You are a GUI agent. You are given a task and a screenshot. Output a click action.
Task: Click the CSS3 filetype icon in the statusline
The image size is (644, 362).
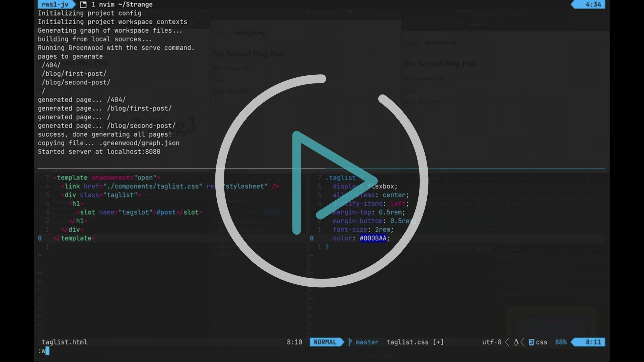531,342
